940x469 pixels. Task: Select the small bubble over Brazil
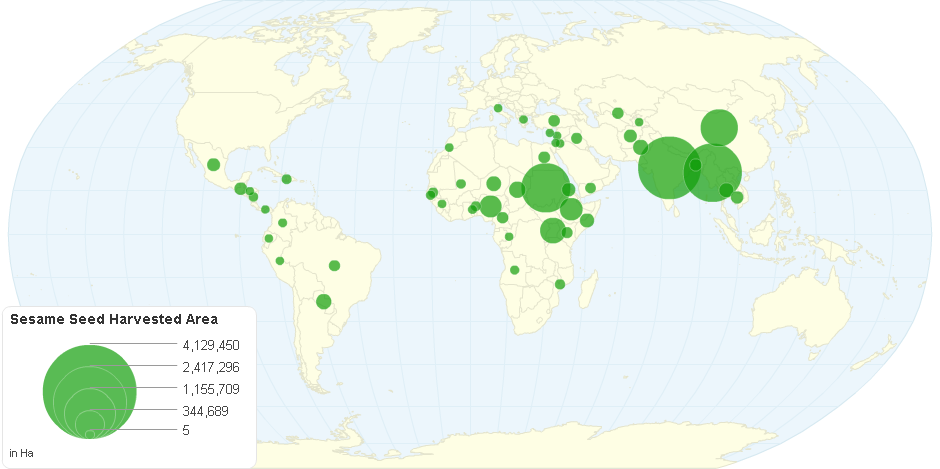pos(335,265)
